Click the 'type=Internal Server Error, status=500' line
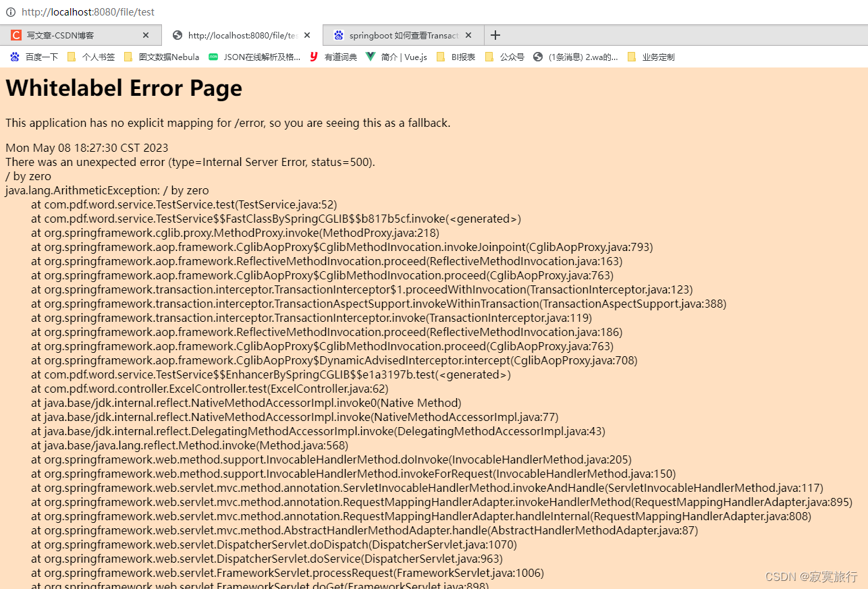 point(190,162)
